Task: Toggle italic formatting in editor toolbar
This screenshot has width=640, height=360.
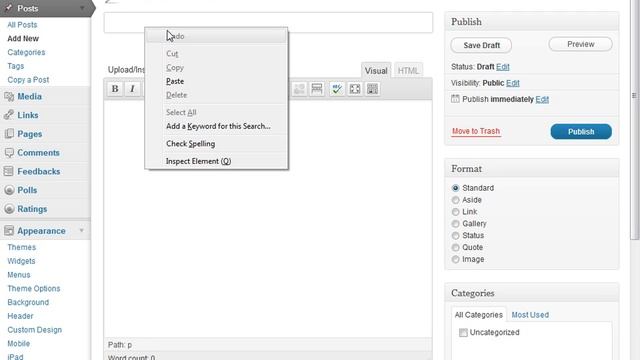Action: [x=132, y=89]
